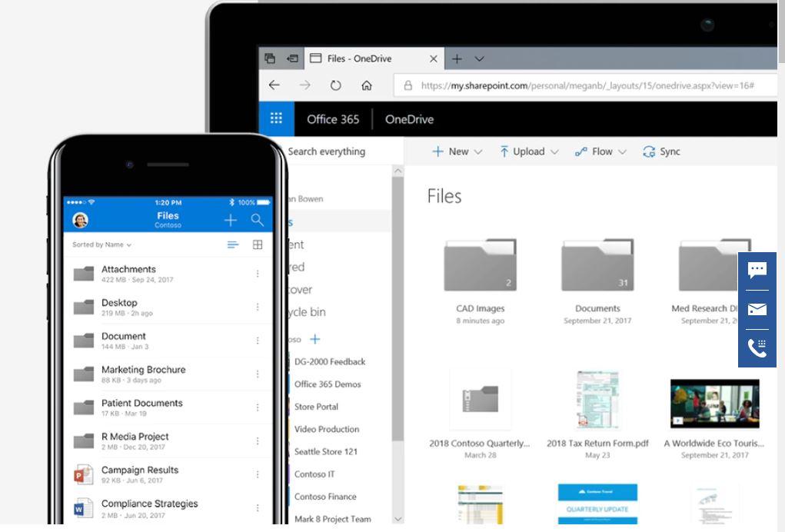Open the Office 365 app launcher grid
Image resolution: width=785 pixels, height=532 pixels.
click(276, 118)
